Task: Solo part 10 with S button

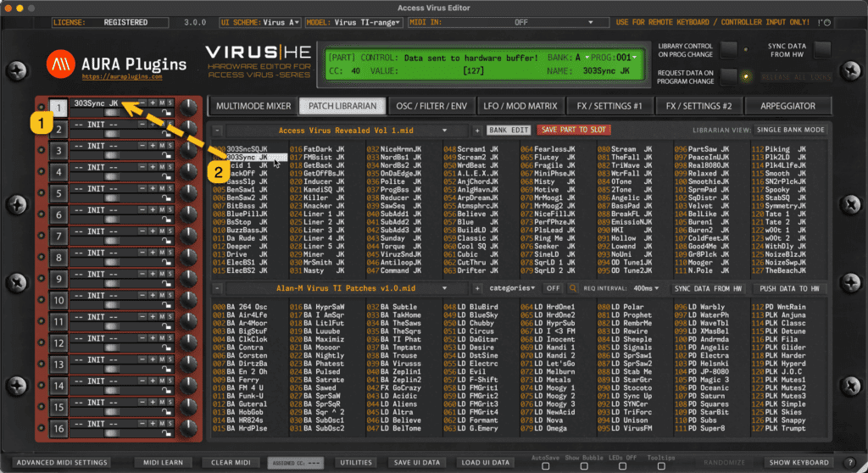Action: [x=170, y=295]
